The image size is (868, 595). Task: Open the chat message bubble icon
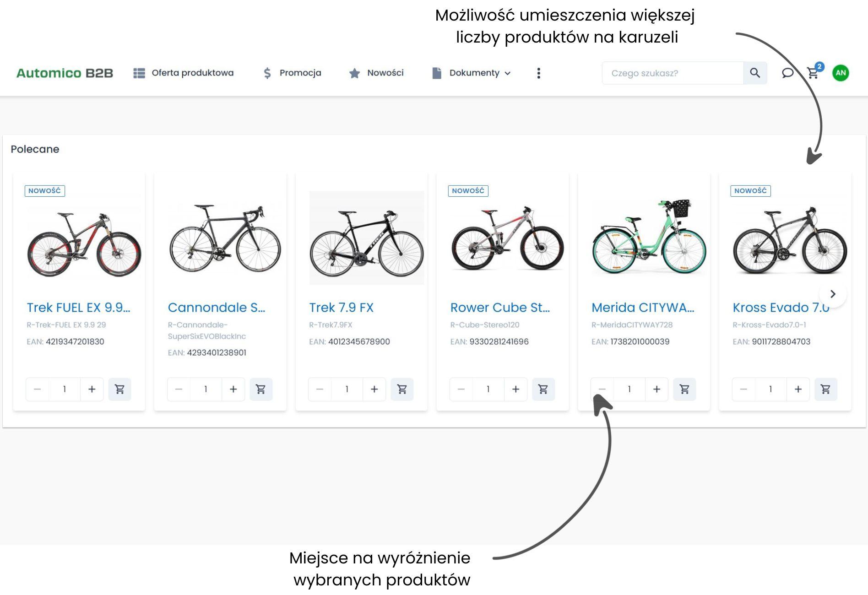[787, 73]
